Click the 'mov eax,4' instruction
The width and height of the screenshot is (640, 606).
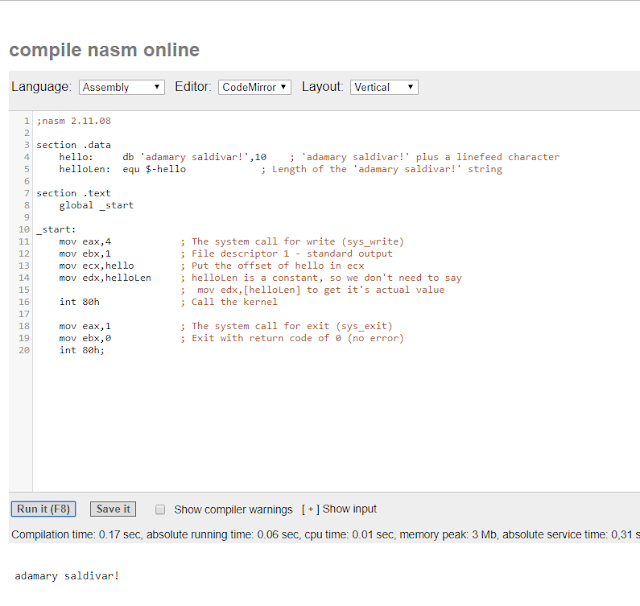85,242
